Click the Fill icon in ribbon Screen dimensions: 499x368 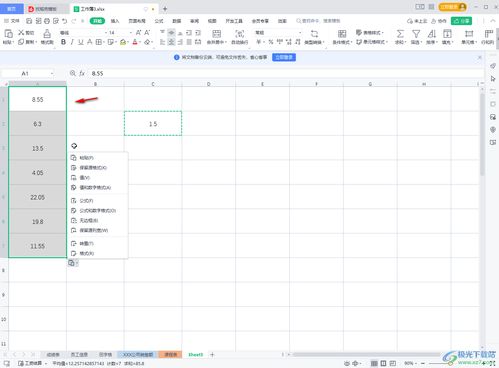pos(447,34)
